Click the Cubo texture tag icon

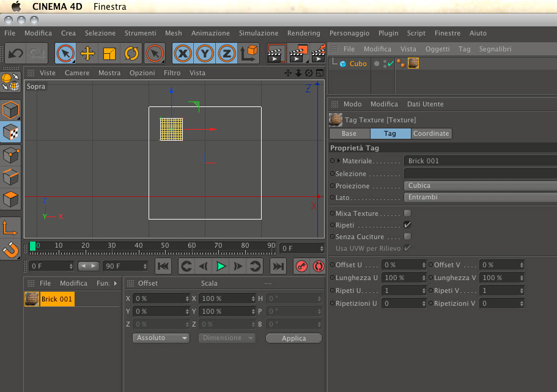413,63
